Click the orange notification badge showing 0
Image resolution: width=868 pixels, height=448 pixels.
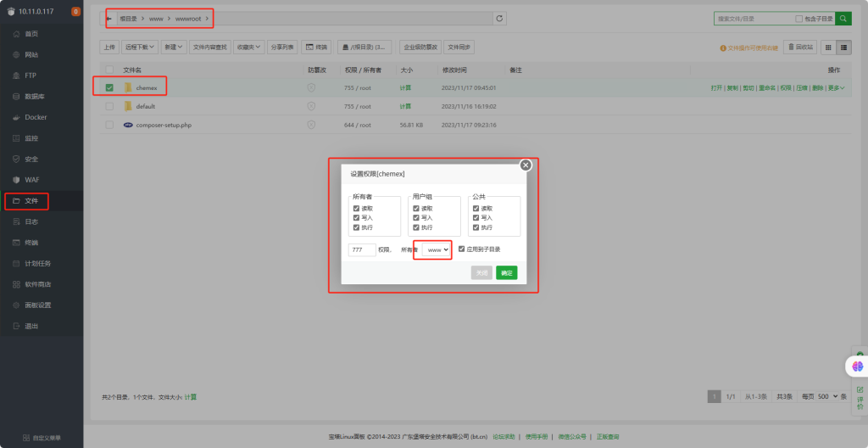point(75,12)
